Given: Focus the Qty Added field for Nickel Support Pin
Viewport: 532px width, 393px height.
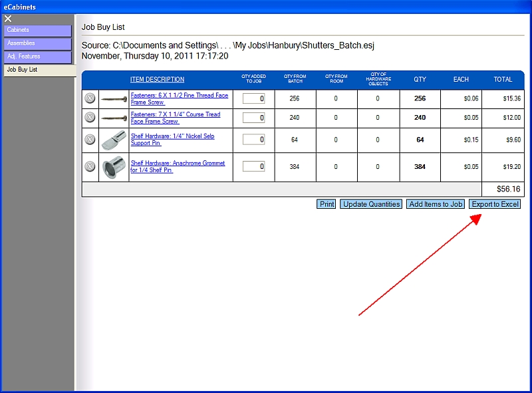Looking at the screenshot, I should tap(253, 140).
